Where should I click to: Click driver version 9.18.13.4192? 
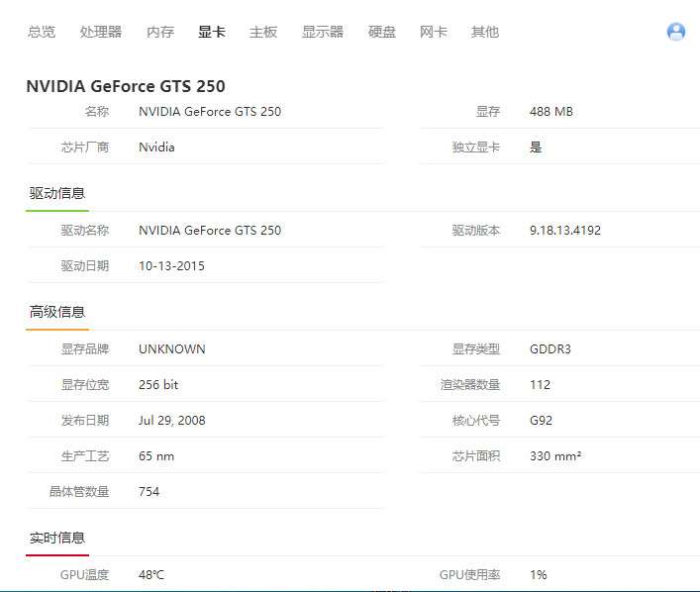click(565, 231)
